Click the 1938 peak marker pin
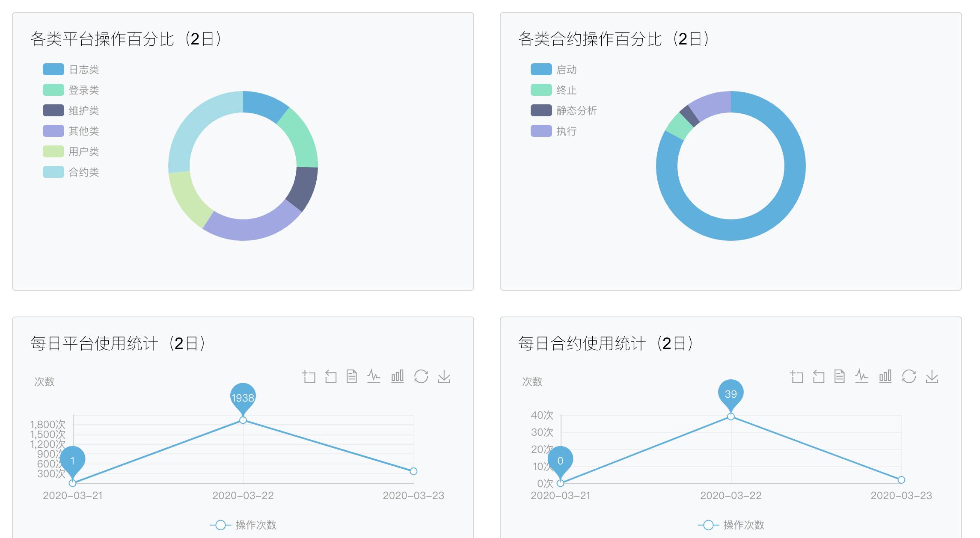 [x=243, y=396]
